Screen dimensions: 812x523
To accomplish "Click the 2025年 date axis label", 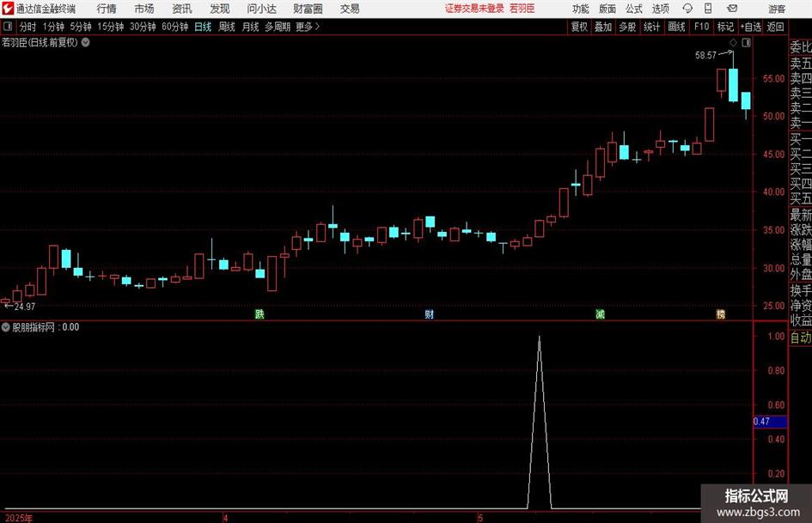I will click(19, 518).
